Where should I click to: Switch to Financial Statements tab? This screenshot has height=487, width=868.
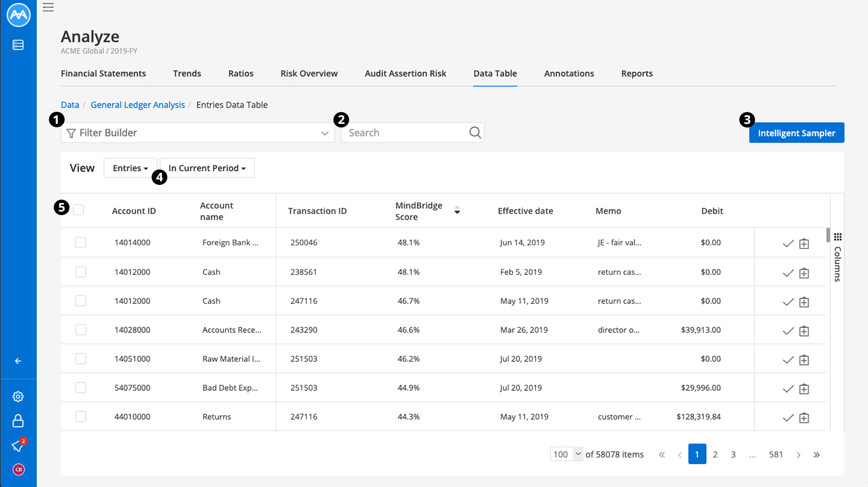tap(103, 73)
